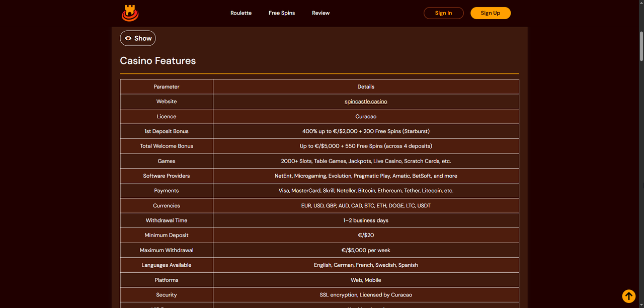Click the Withdrawal Time label

click(167, 220)
